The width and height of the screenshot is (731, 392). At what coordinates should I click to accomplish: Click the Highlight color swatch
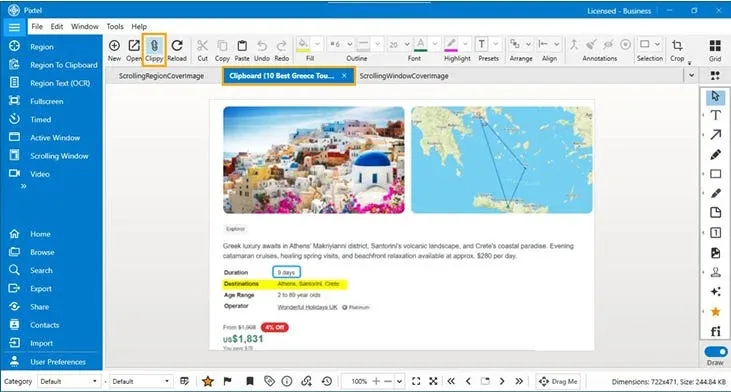click(450, 45)
